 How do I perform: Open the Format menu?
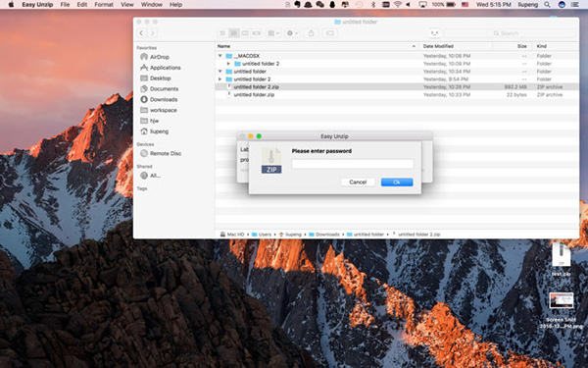pyautogui.click(x=104, y=5)
